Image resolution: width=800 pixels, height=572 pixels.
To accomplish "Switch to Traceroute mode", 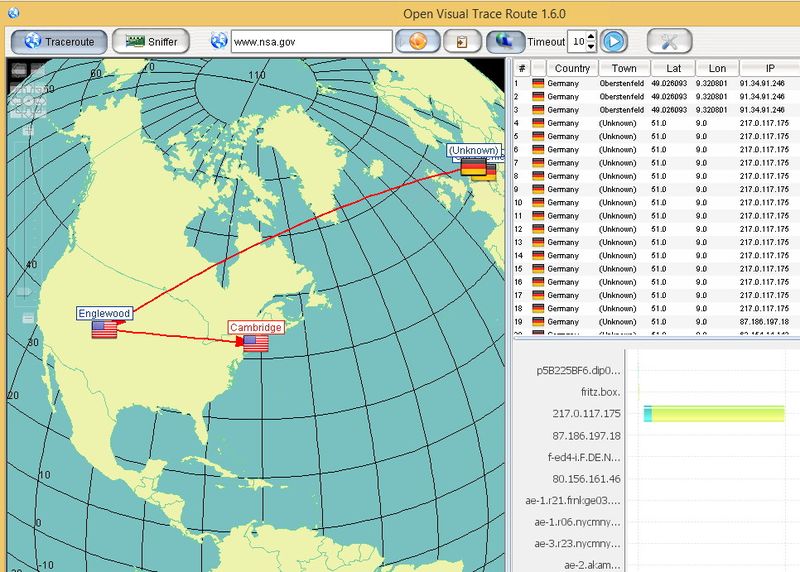I will 59,41.
